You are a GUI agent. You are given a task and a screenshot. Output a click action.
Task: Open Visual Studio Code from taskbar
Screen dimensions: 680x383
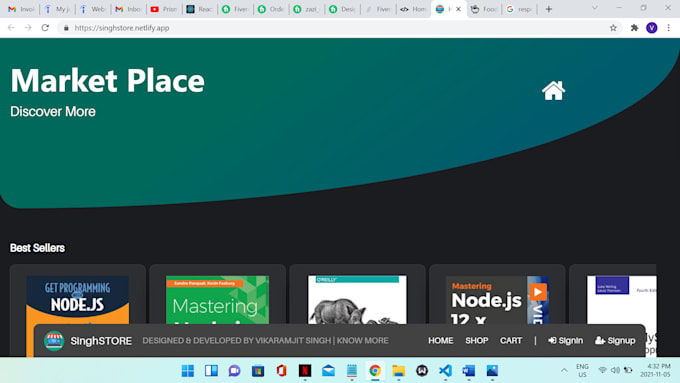[x=445, y=371]
